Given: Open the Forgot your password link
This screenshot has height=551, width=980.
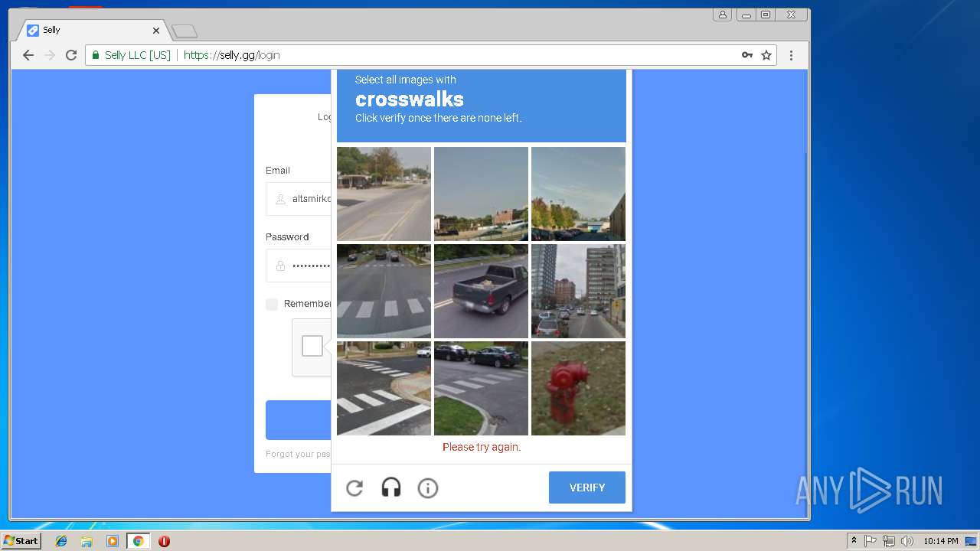Looking at the screenshot, I should pos(298,454).
